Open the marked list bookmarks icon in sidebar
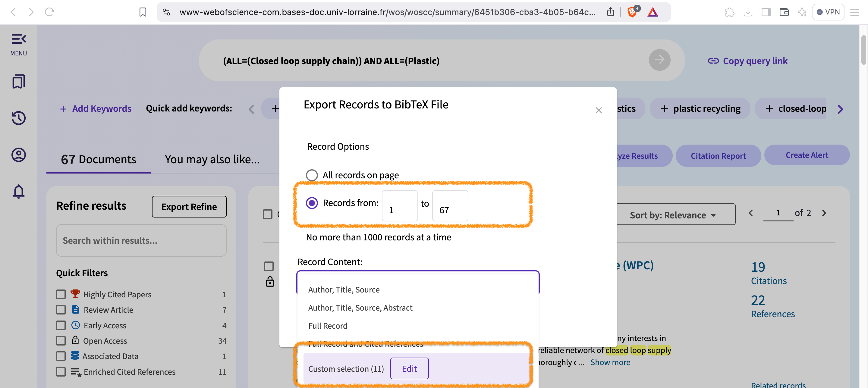This screenshot has height=388, width=868. [18, 82]
